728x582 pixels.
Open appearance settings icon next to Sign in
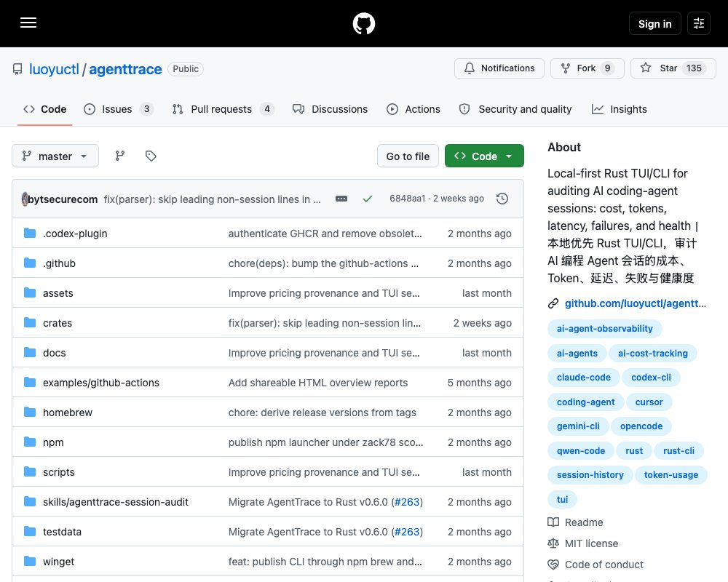point(699,23)
